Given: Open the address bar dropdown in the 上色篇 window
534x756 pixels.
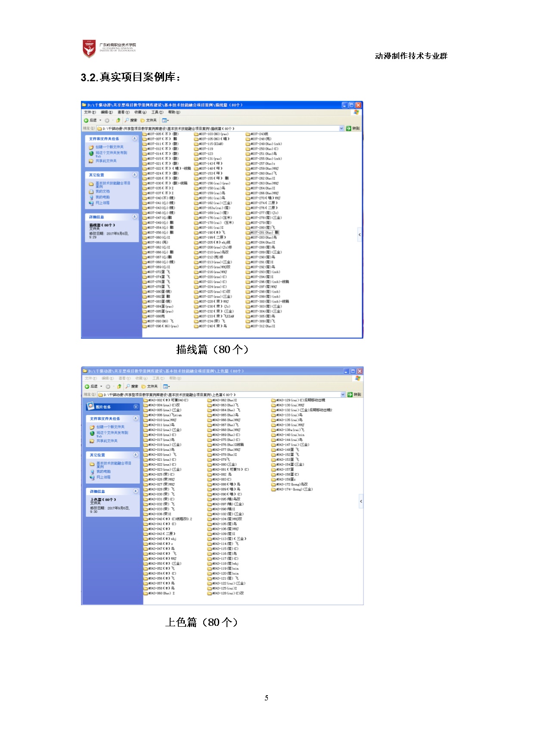Looking at the screenshot, I should tap(343, 395).
